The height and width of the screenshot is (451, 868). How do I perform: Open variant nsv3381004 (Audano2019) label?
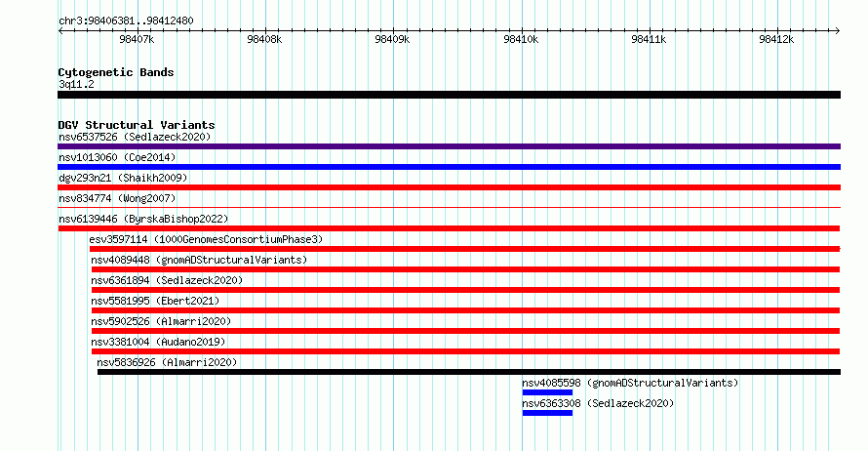(x=158, y=342)
